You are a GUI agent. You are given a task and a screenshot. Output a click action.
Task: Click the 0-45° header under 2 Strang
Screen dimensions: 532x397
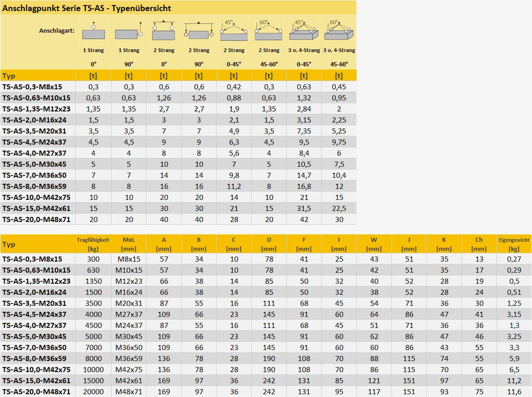click(234, 64)
